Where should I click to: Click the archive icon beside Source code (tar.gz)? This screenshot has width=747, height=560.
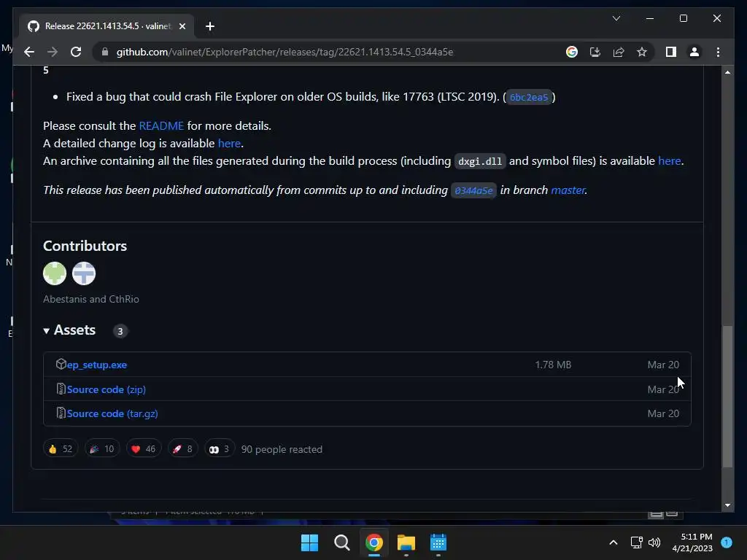click(61, 413)
